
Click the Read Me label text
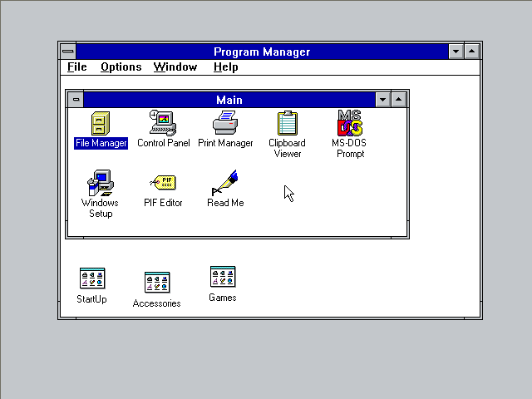pyautogui.click(x=225, y=203)
